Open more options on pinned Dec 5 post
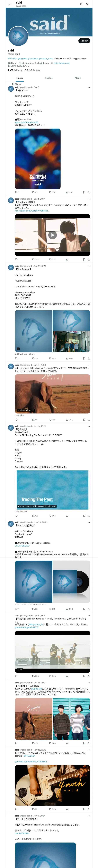Screen dimensions: 98x868 click(x=89, y=87)
